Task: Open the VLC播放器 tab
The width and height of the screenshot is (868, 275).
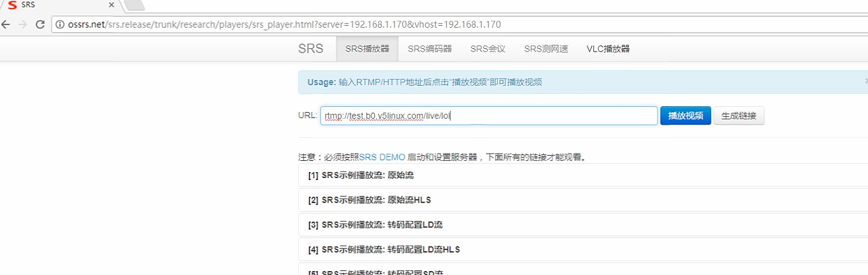Action: [608, 49]
